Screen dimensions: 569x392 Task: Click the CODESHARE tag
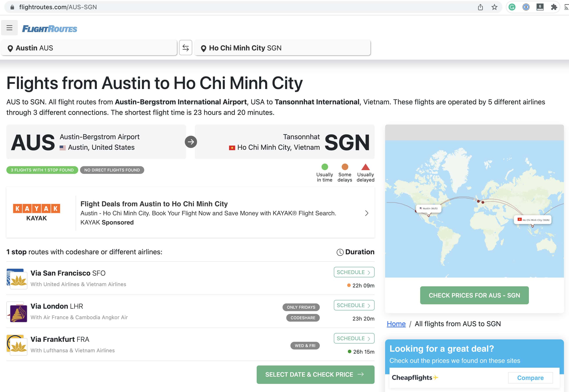[x=303, y=318]
